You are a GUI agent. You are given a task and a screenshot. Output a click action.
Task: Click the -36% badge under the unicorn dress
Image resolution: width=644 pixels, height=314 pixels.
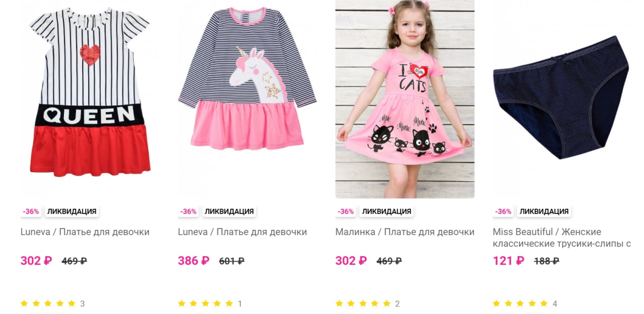188,211
